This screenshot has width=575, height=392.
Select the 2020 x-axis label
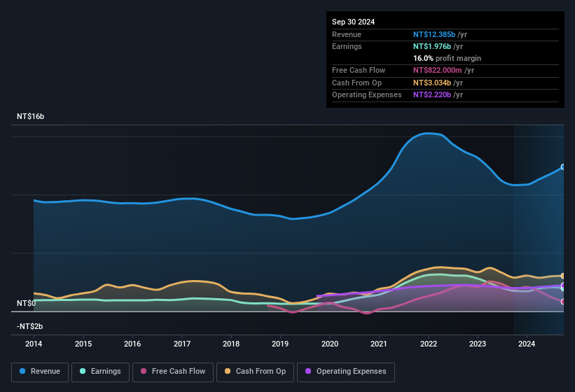pos(330,344)
